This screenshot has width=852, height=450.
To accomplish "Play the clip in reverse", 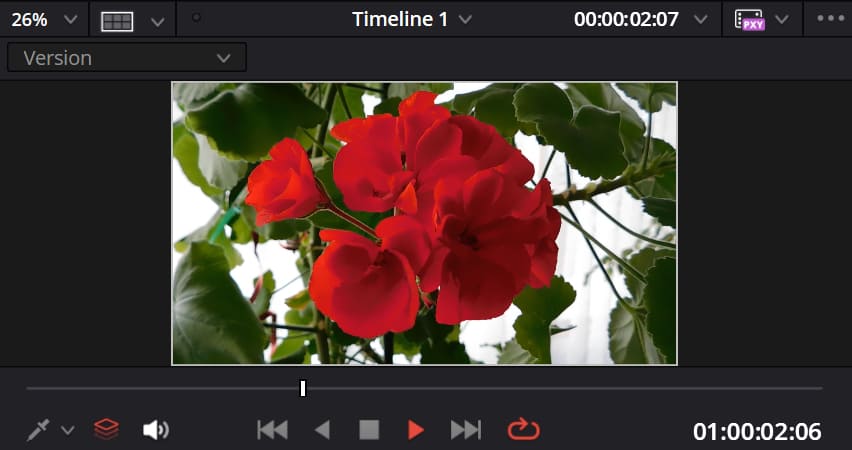I will [322, 430].
